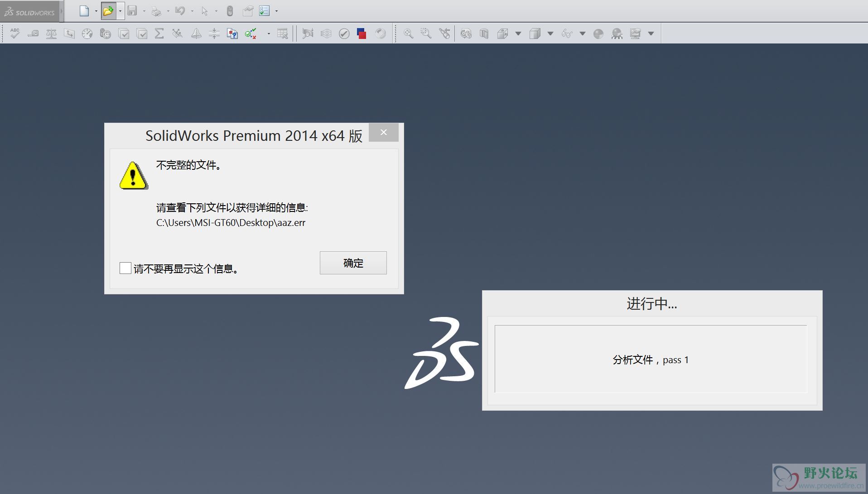Viewport: 868px width, 494px height.
Task: Click the Apply Scene icon
Action: click(x=617, y=34)
